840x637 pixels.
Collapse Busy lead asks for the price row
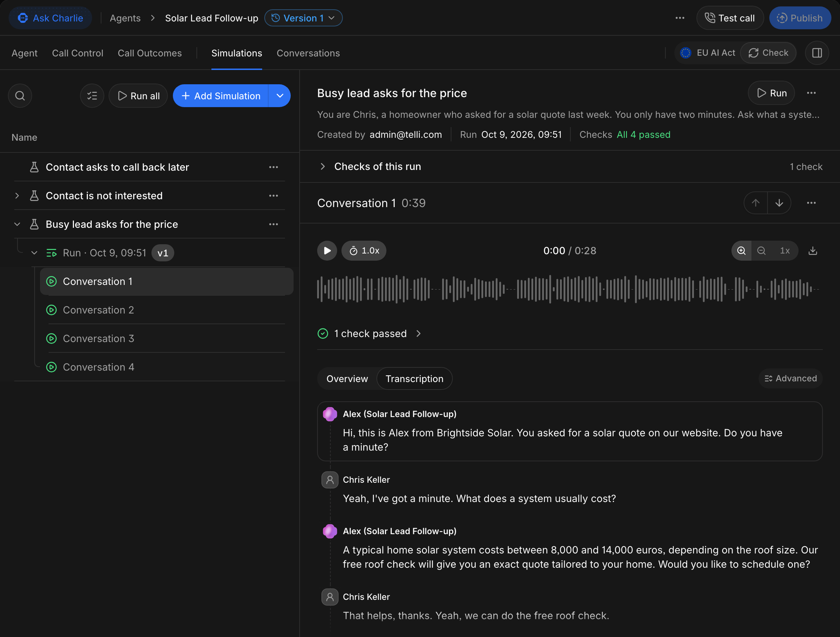click(17, 224)
